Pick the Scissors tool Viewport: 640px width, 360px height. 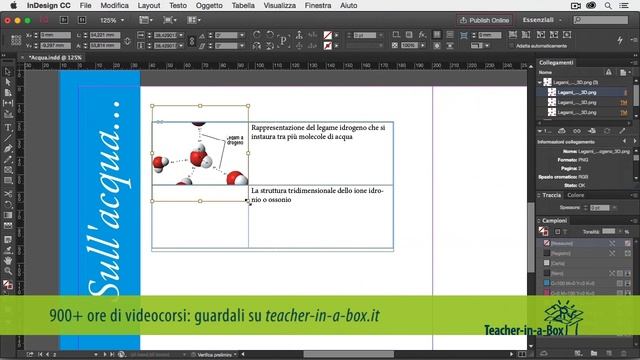(x=8, y=194)
